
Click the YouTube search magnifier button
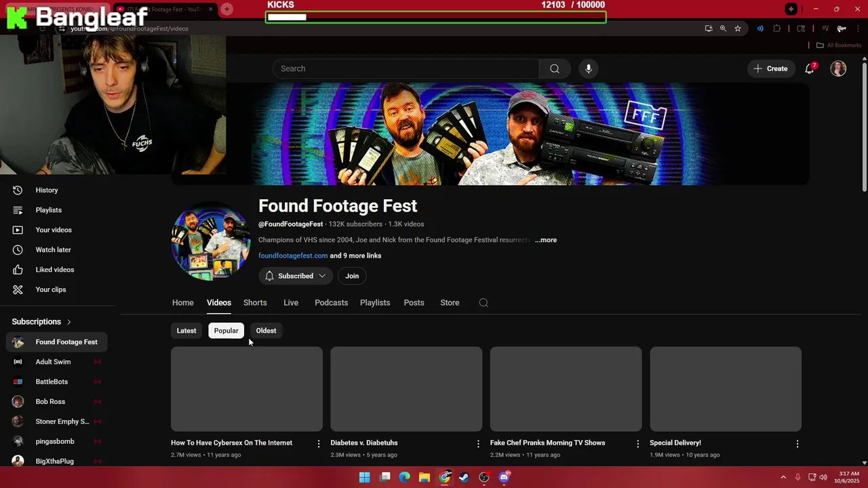click(555, 68)
